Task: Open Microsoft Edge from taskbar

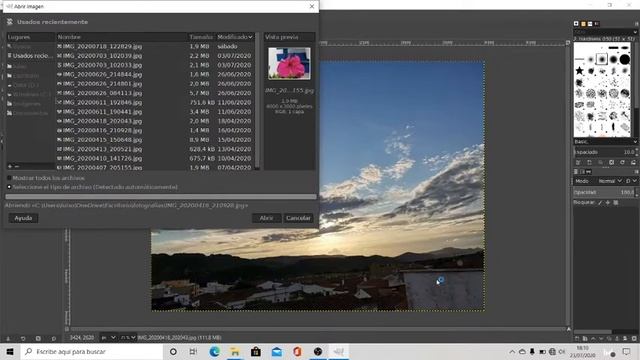Action: click(214, 351)
